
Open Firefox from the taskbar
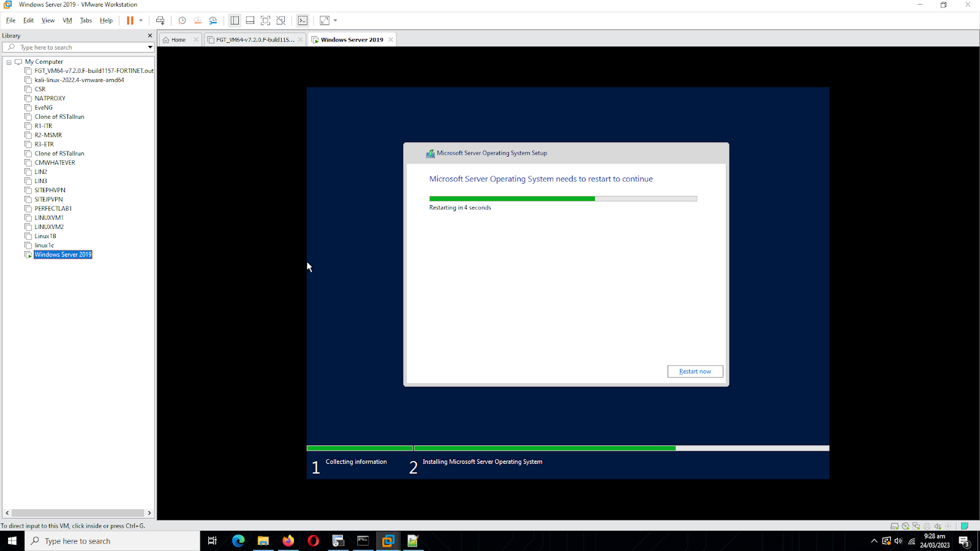click(x=288, y=541)
